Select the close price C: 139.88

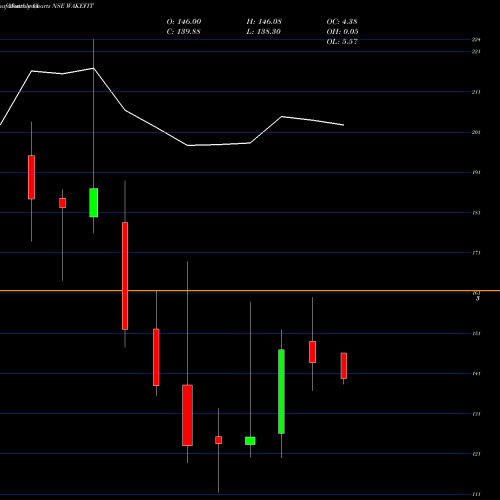(x=183, y=32)
